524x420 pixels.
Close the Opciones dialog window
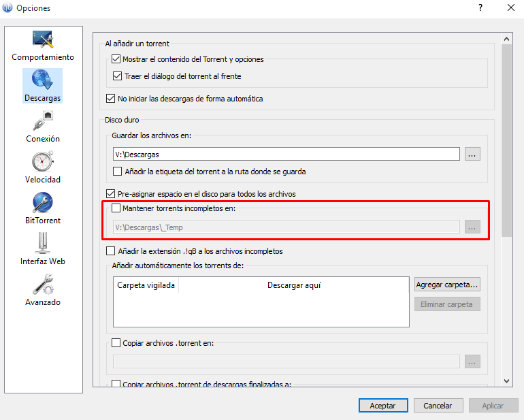pyautogui.click(x=511, y=7)
